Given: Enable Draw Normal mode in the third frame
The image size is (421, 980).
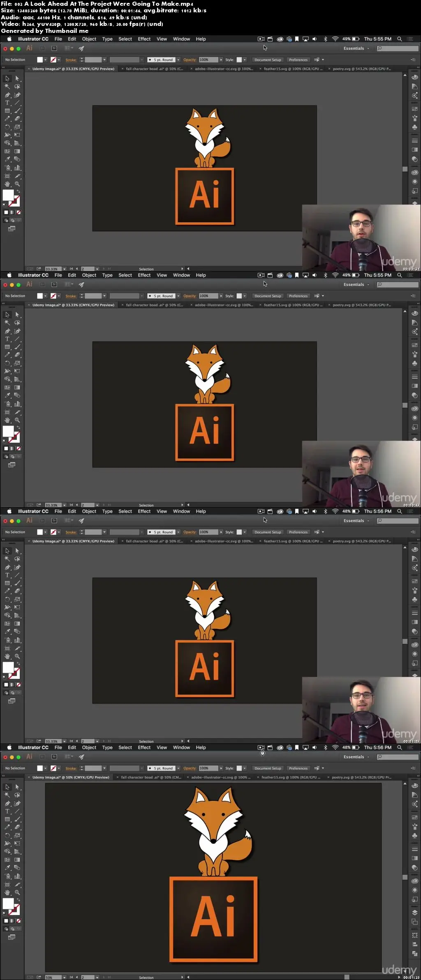Looking at the screenshot, I should [x=6, y=692].
